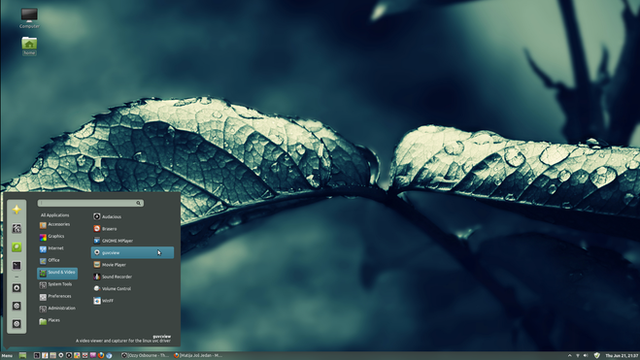The width and height of the screenshot is (640, 360).
Task: Open the Computer desktop icon
Action: [29, 18]
